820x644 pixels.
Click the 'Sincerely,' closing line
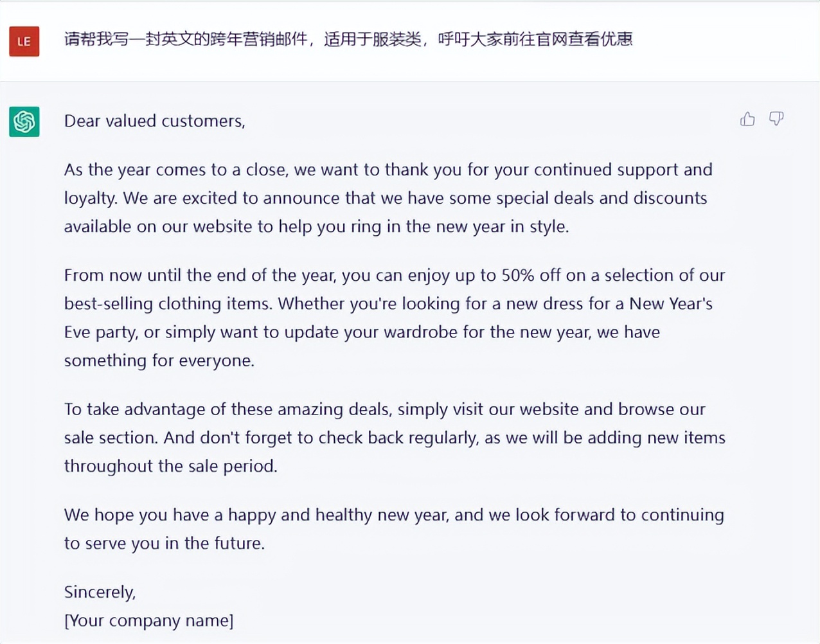100,591
